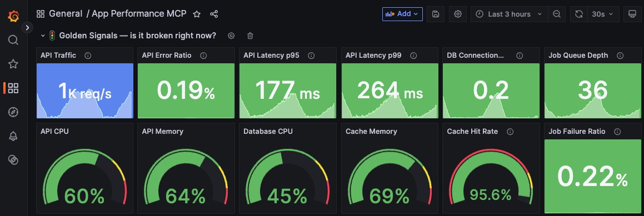Click the 0.2 DB connection value
This screenshot has width=644, height=216.
(x=491, y=91)
